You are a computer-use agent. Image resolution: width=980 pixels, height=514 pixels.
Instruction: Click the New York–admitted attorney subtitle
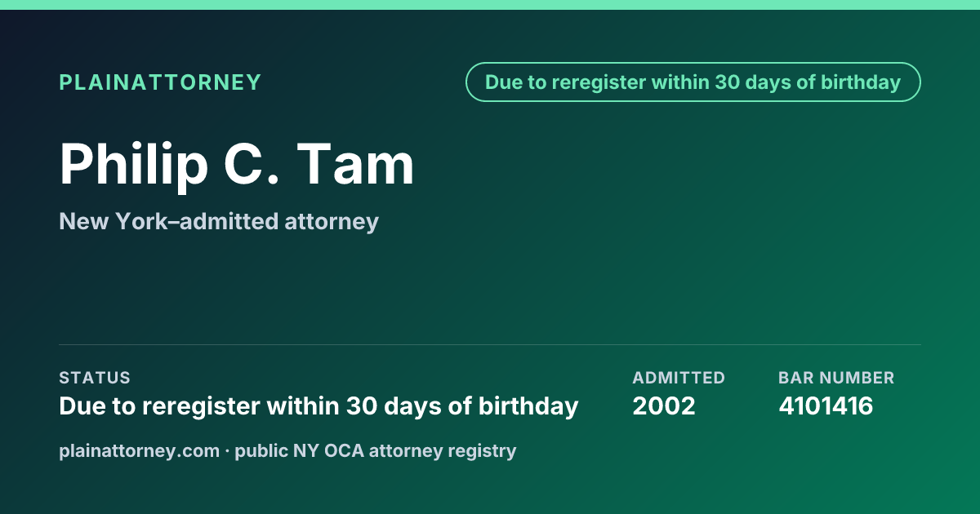click(x=219, y=221)
